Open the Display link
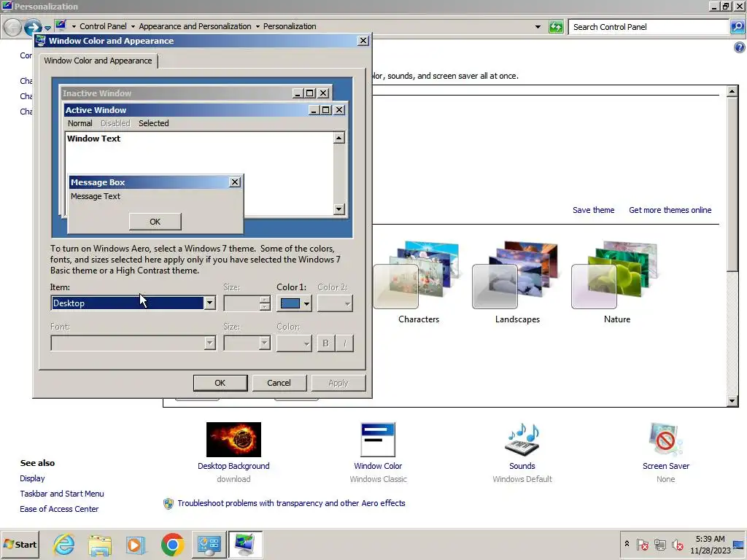Viewport: 747px width, 560px height. click(32, 478)
